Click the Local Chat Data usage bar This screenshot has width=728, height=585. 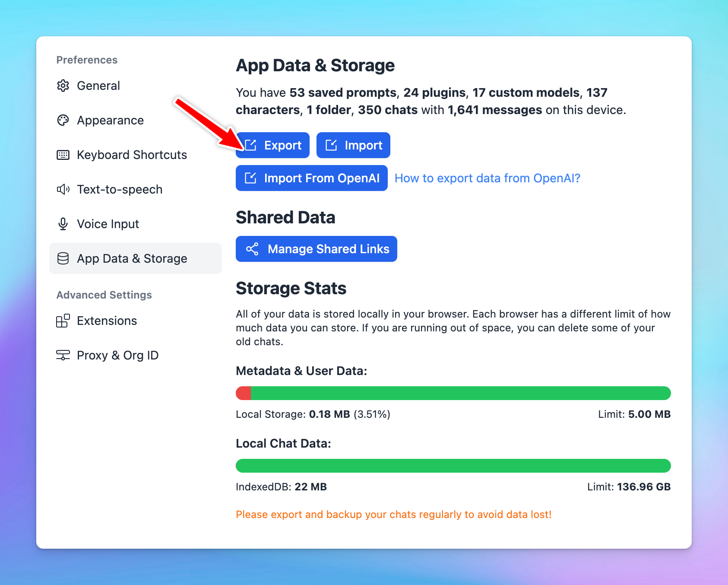[x=453, y=466]
